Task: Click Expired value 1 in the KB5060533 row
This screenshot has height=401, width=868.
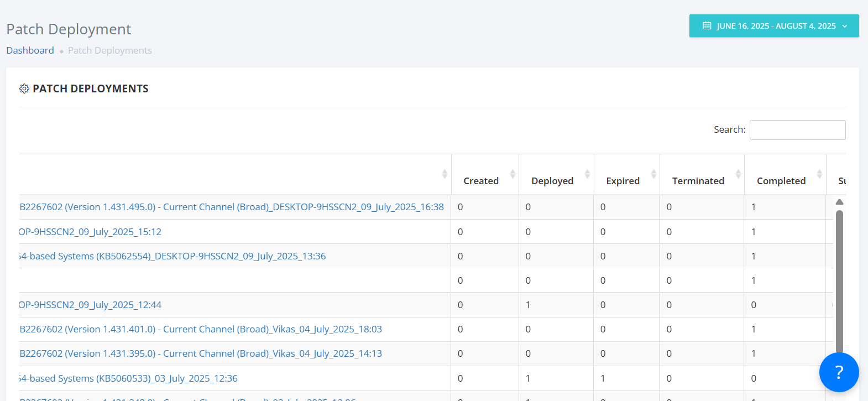Action: tap(603, 378)
